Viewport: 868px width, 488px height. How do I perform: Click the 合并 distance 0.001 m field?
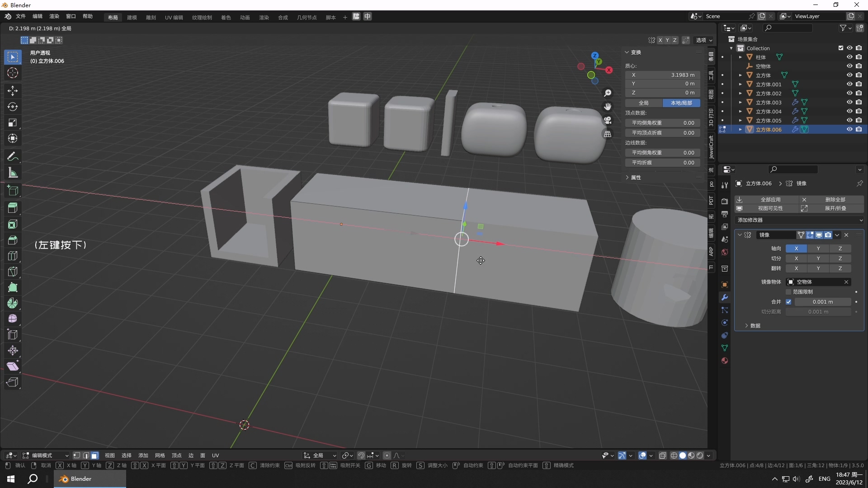point(822,302)
